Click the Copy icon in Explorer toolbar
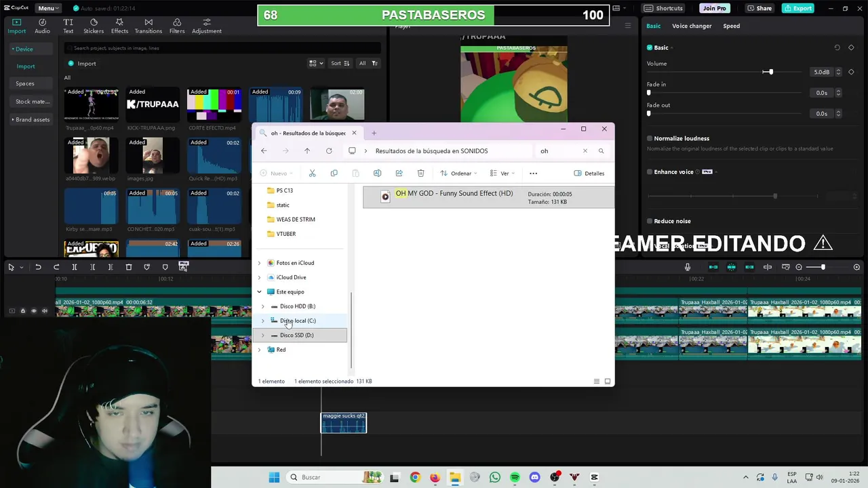 coord(334,173)
